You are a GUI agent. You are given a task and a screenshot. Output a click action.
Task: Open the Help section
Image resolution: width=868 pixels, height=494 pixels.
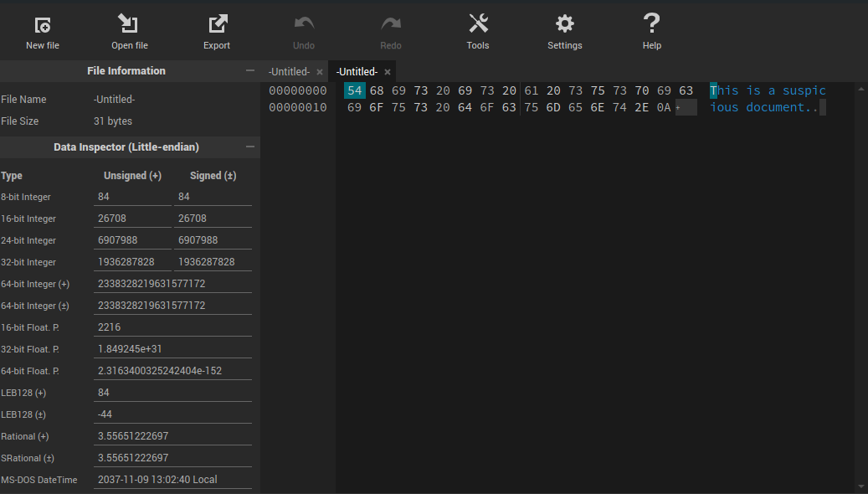pyautogui.click(x=651, y=29)
